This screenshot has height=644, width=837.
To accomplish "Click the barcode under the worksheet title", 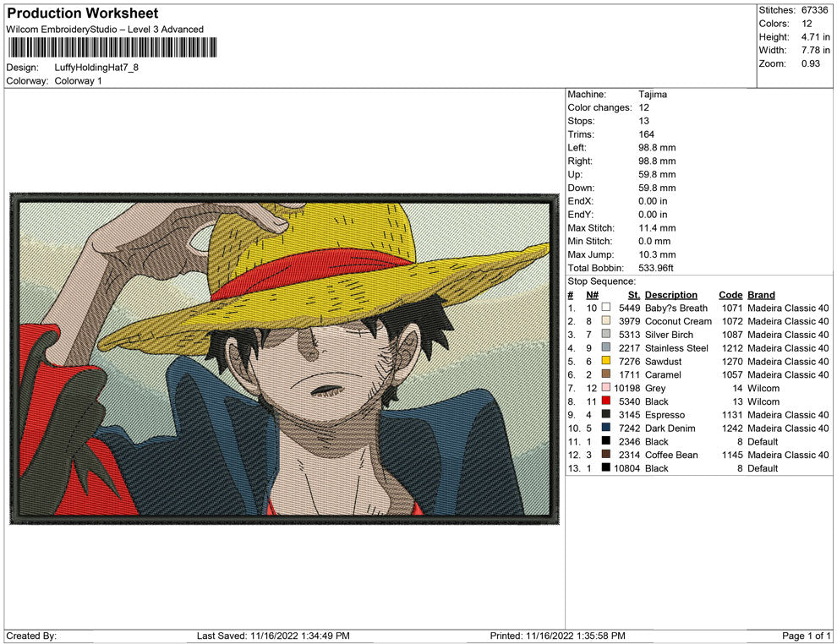I will [x=112, y=47].
